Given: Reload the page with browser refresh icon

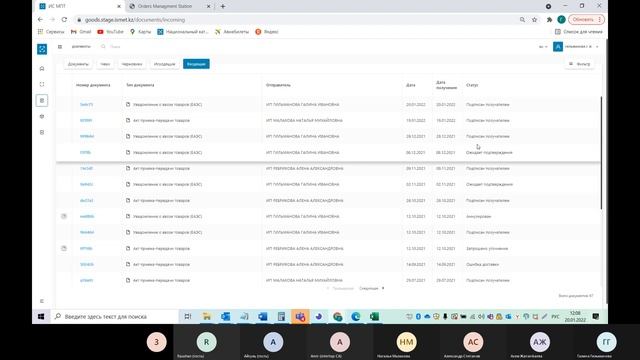Looking at the screenshot, I should point(64,20).
